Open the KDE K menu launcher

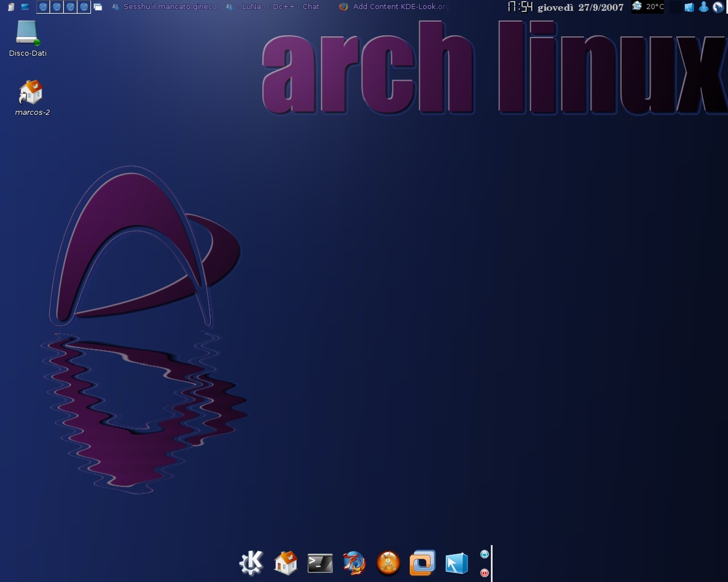[251, 563]
